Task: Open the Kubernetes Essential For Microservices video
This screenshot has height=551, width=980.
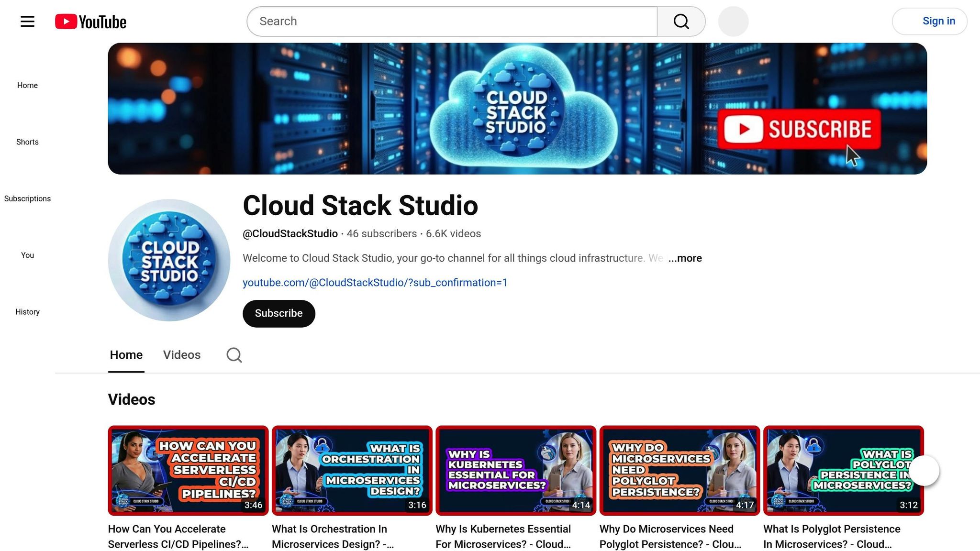Action: [515, 470]
